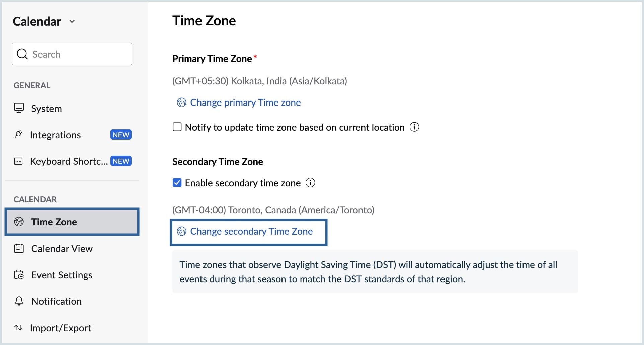Click the search magnifier icon
The width and height of the screenshot is (644, 345).
(x=22, y=54)
